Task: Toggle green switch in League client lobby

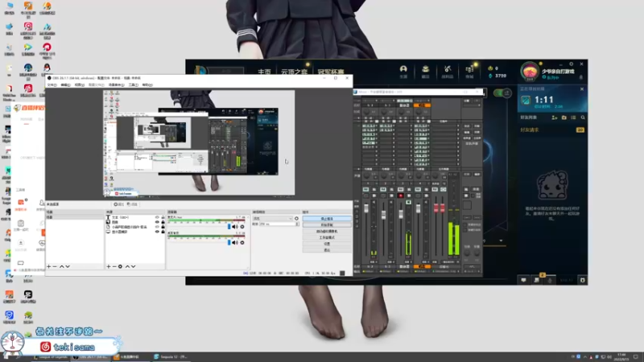Action: click(x=502, y=93)
